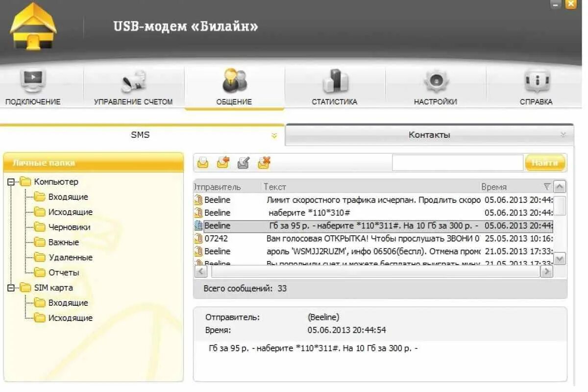Click the Найти button
The image size is (588, 392).
pyautogui.click(x=545, y=162)
